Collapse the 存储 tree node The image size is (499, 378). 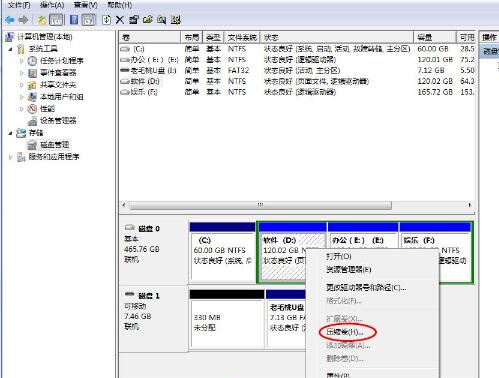[x=10, y=133]
